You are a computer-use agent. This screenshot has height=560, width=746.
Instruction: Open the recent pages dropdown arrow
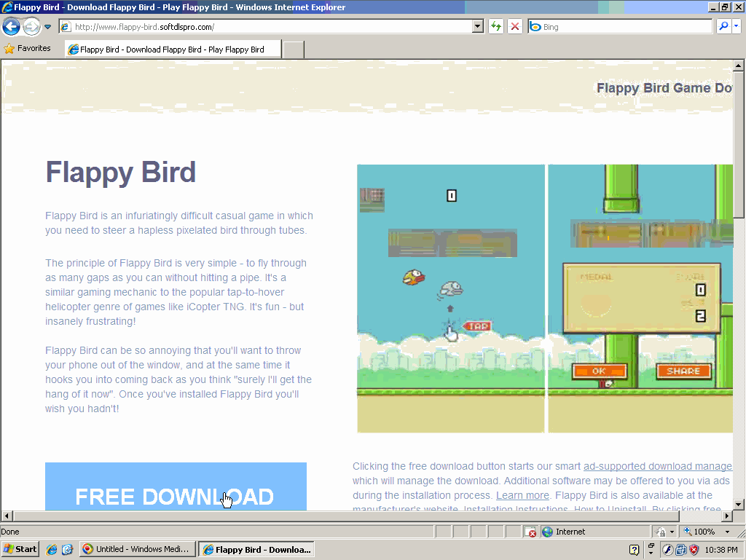coord(47,27)
